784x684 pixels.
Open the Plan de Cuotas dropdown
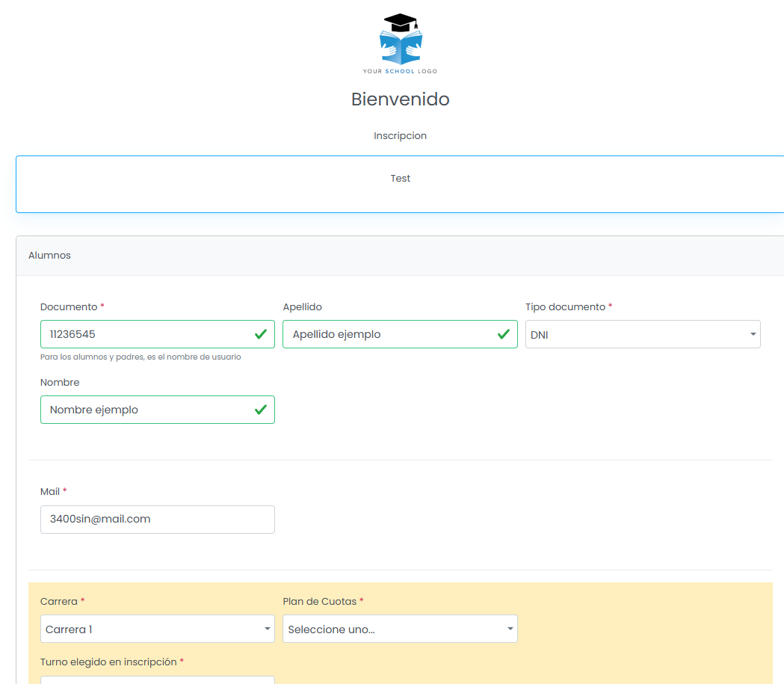click(400, 629)
